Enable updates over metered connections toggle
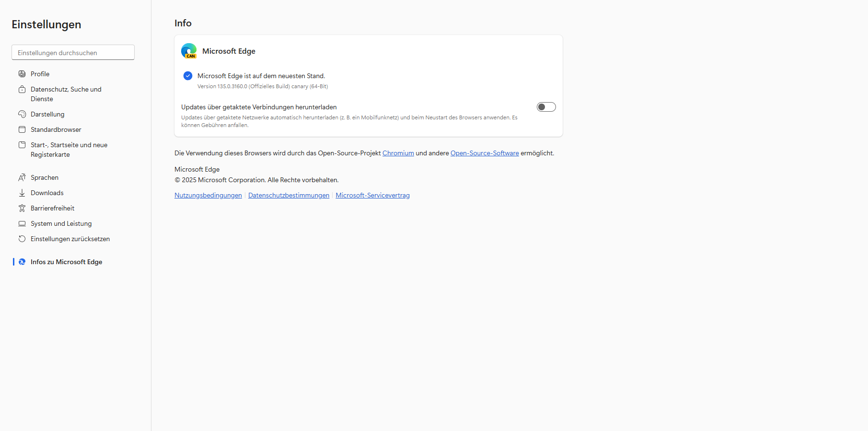The width and height of the screenshot is (868, 431). tap(546, 107)
